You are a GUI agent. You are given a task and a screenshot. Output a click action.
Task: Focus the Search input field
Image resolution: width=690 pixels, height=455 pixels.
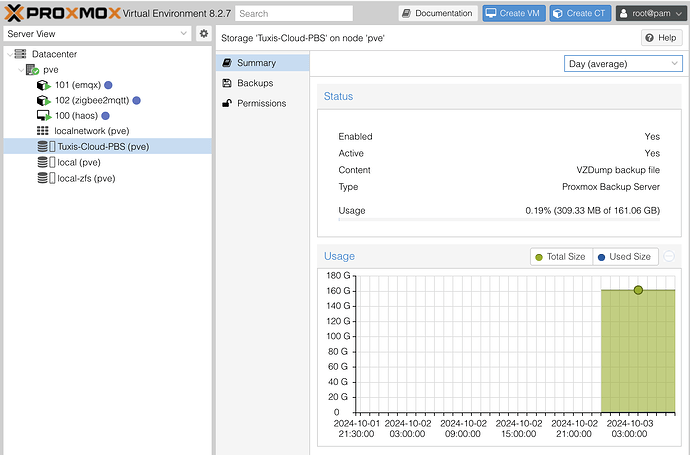click(294, 13)
